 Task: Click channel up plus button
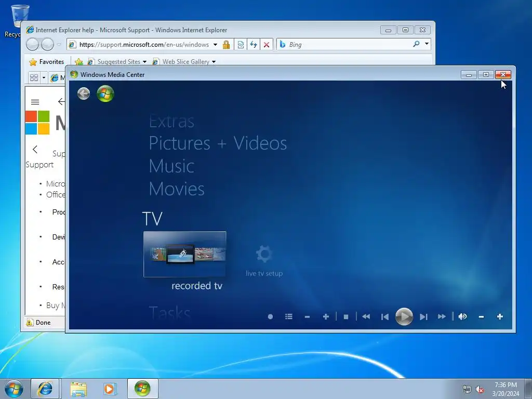coord(326,316)
